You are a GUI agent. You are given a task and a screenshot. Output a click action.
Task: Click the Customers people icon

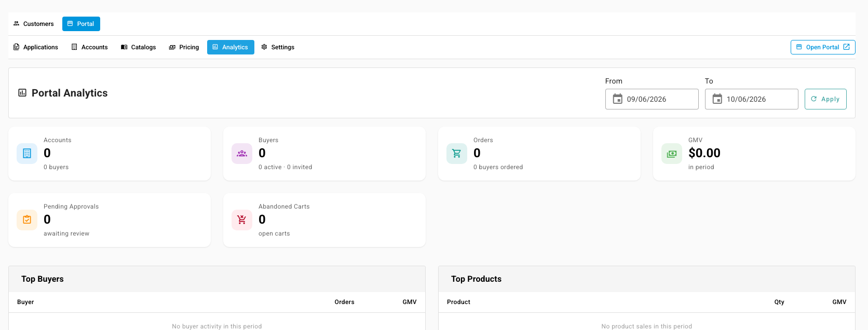pos(17,23)
